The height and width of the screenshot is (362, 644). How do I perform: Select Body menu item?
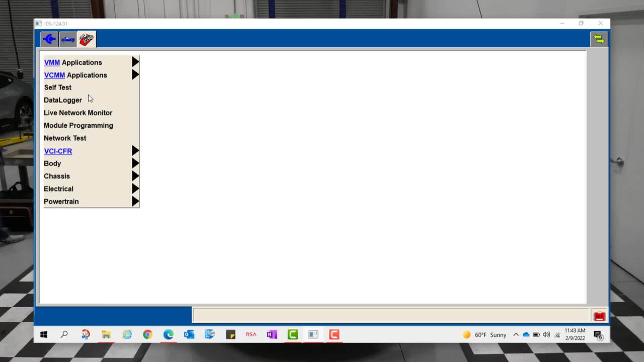tap(52, 163)
